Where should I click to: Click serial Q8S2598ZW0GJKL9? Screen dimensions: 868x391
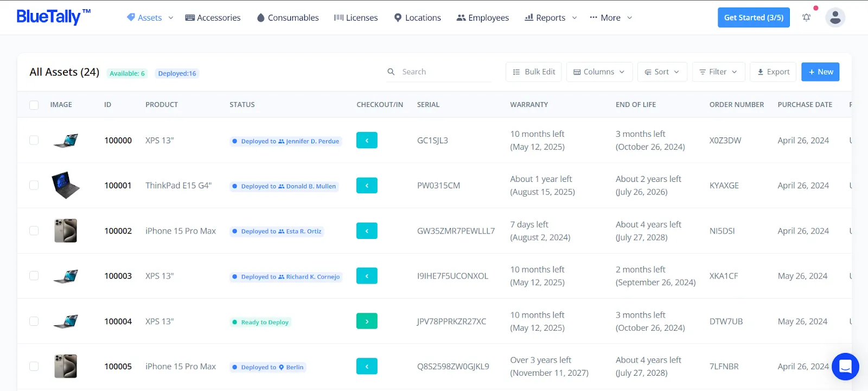tap(453, 367)
